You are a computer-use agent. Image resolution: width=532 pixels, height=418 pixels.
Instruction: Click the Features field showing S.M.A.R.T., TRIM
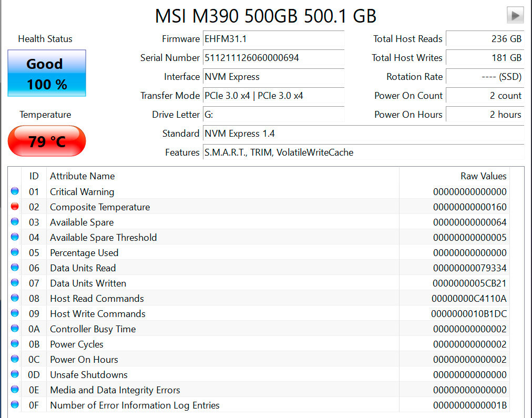click(x=363, y=152)
